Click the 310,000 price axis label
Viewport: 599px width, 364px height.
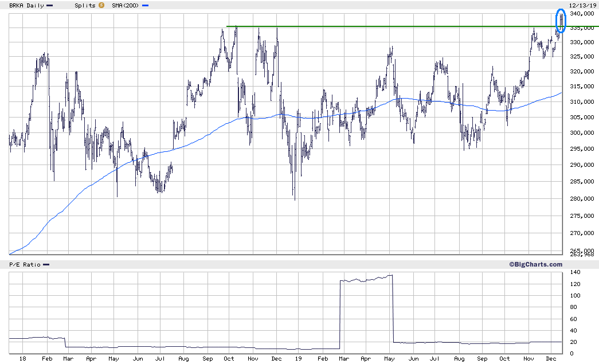click(x=582, y=101)
